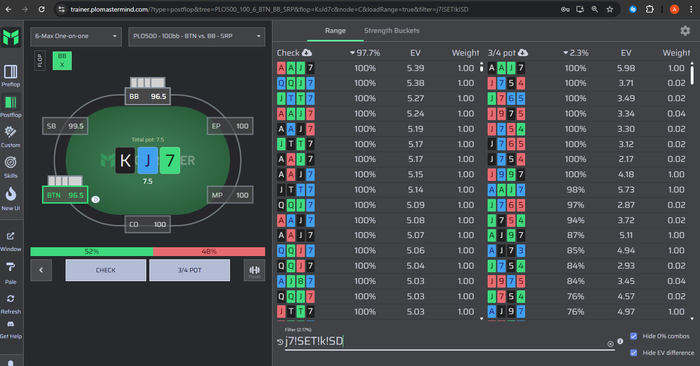Switch to the Strength Buckets tab
This screenshot has height=366, width=700.
(x=392, y=31)
